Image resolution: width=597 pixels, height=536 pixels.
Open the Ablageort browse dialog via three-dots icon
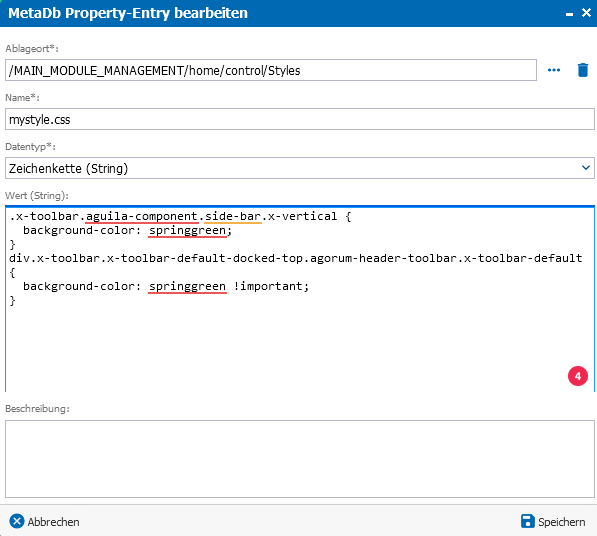tap(554, 70)
